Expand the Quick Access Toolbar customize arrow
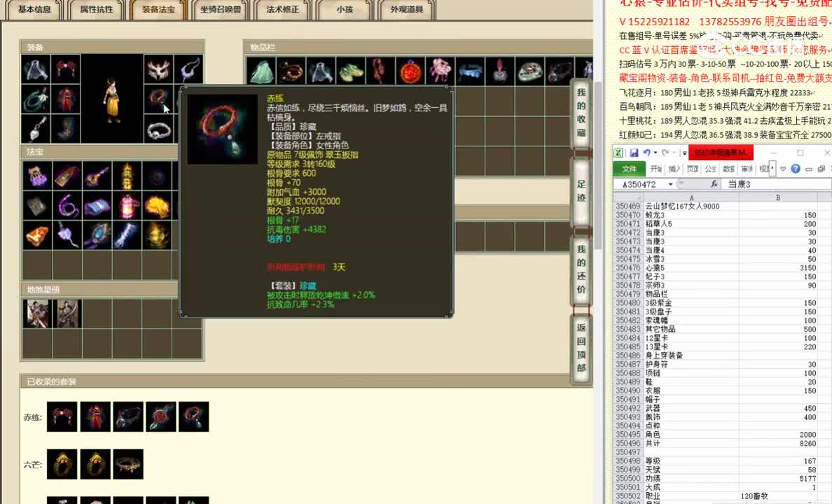 (683, 153)
